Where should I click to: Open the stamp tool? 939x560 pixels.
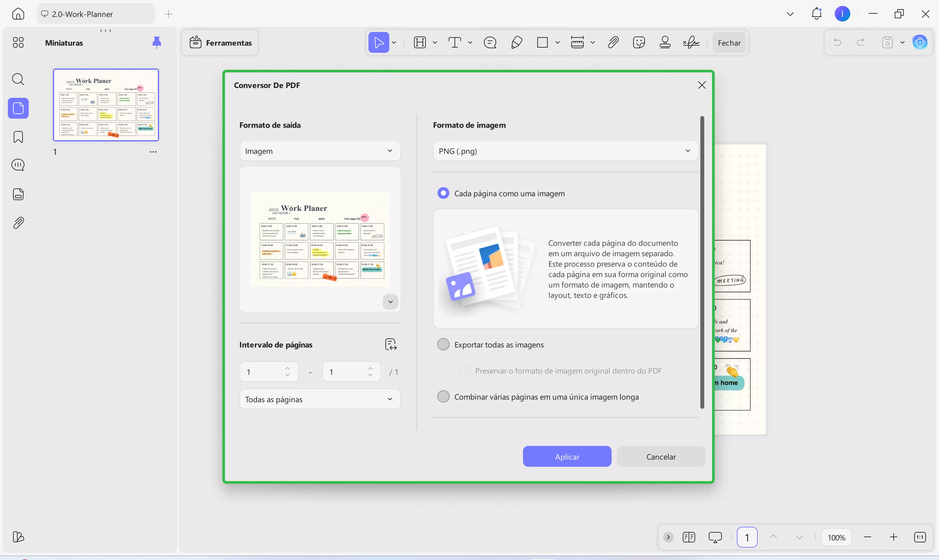click(x=665, y=42)
